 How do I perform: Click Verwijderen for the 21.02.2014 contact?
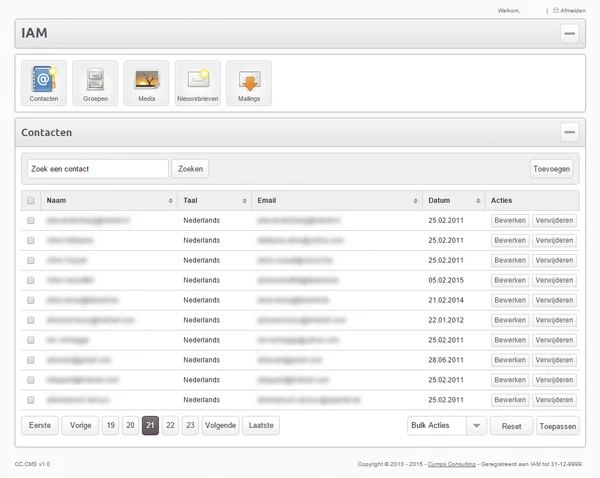click(x=554, y=300)
